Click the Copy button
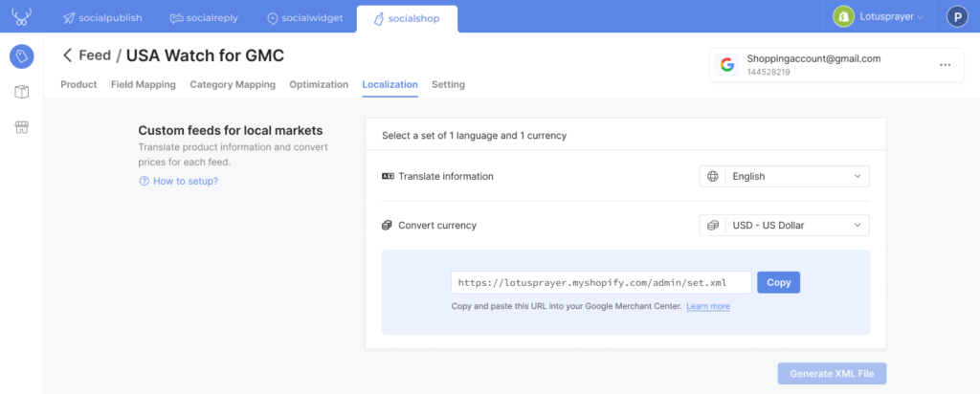Viewport: 980px width, 394px height. coord(779,282)
